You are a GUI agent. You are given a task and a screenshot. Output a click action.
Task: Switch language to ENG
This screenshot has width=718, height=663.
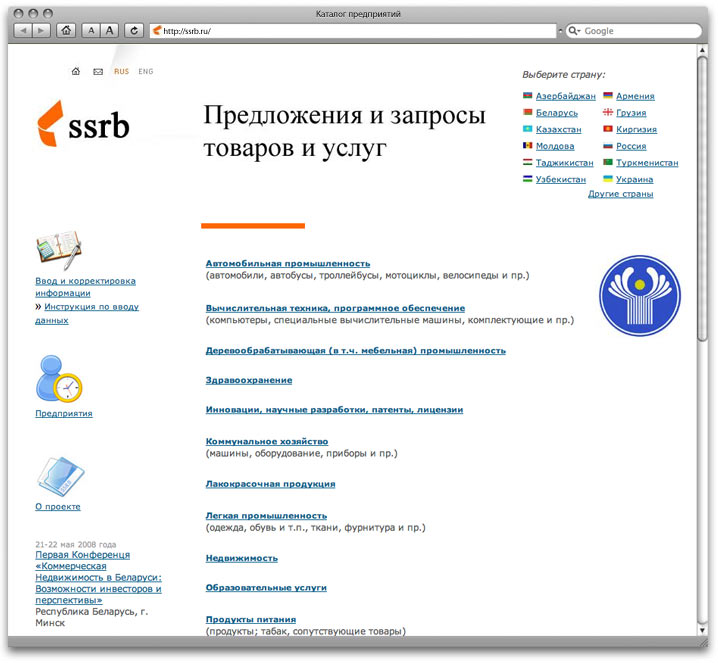pyautogui.click(x=146, y=72)
